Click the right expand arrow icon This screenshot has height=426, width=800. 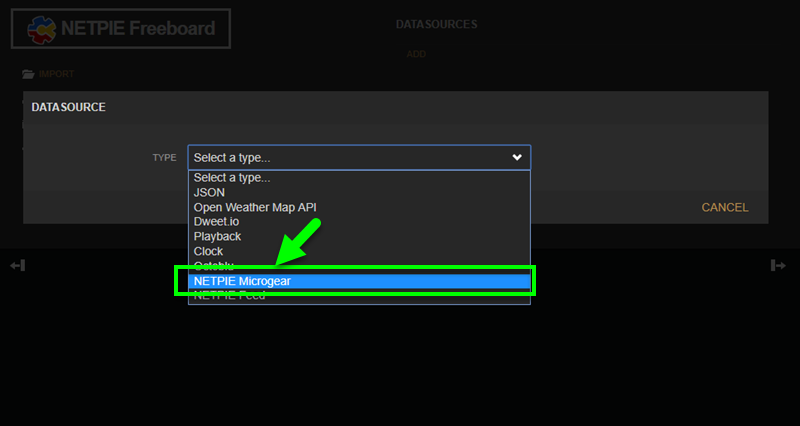click(x=778, y=265)
